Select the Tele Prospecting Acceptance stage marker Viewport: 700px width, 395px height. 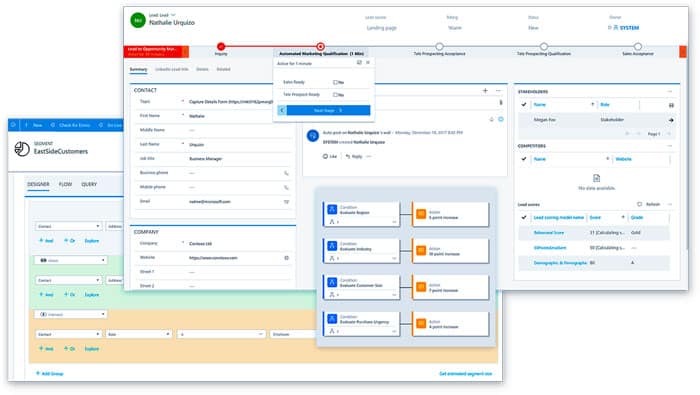439,46
